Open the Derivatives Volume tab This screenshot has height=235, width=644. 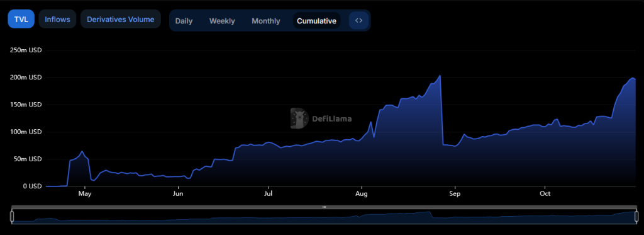pos(121,20)
